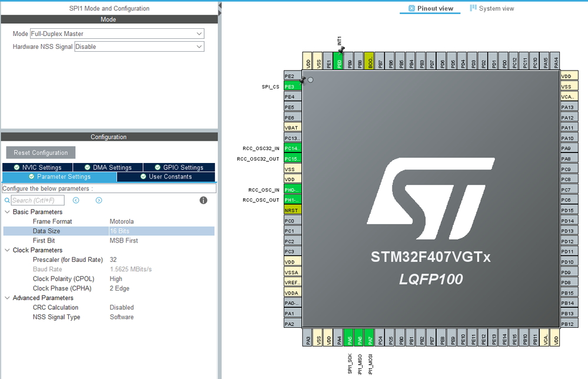Click the VSSA pin
This screenshot has width=588, height=379.
(x=293, y=272)
